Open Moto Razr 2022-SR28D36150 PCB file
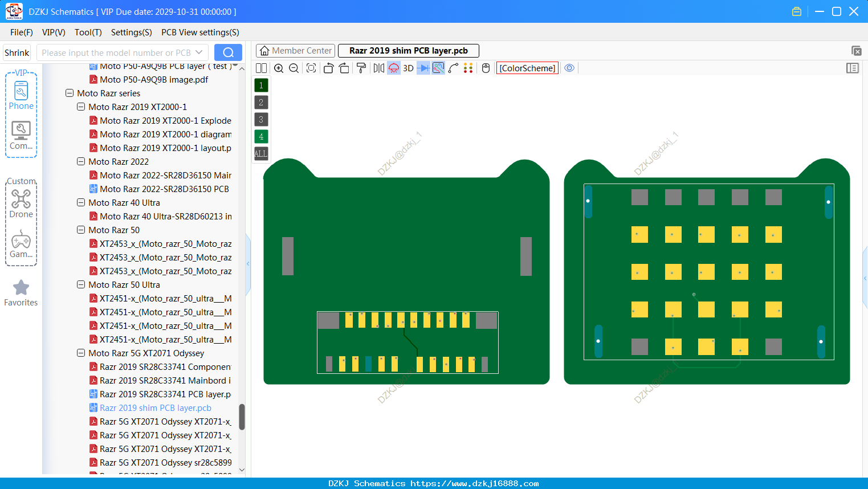 point(159,189)
